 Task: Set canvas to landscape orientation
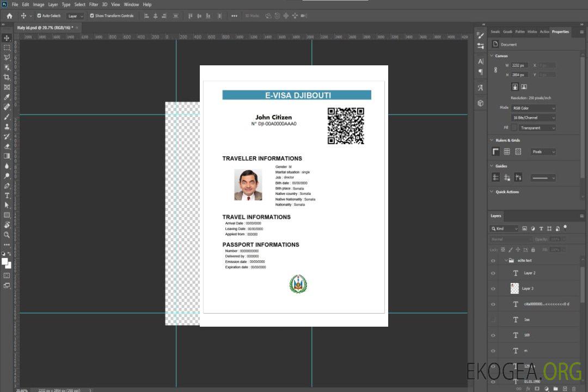tap(524, 87)
